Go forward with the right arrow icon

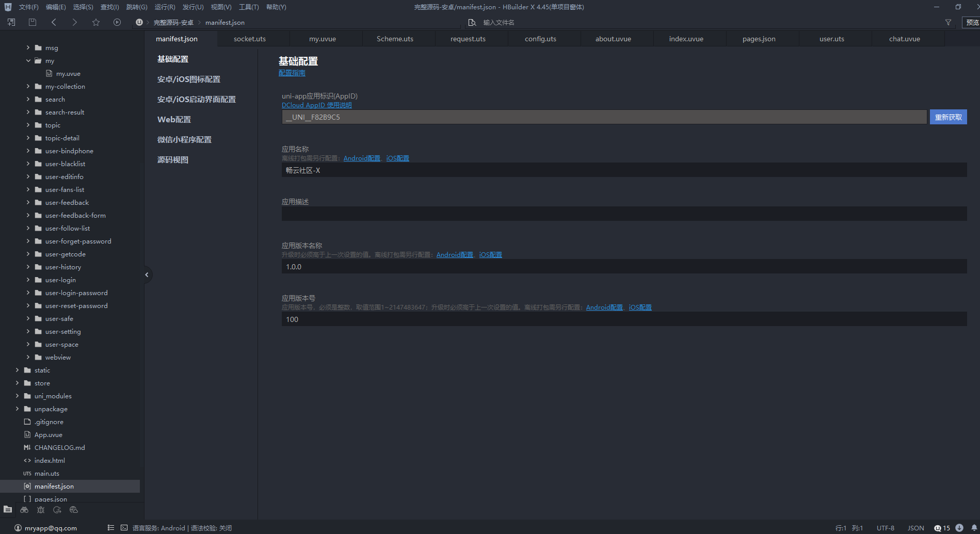pos(75,22)
